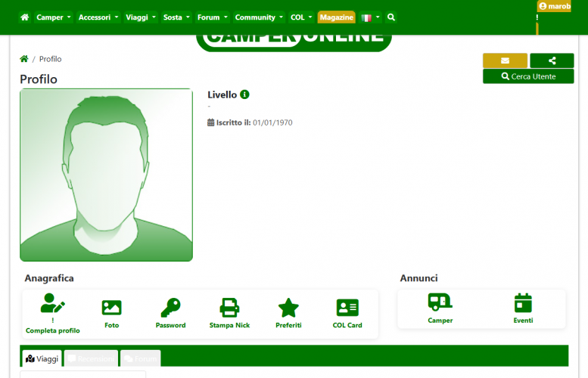The image size is (588, 378).
Task: Click the Cerca Utente button
Action: tap(528, 76)
